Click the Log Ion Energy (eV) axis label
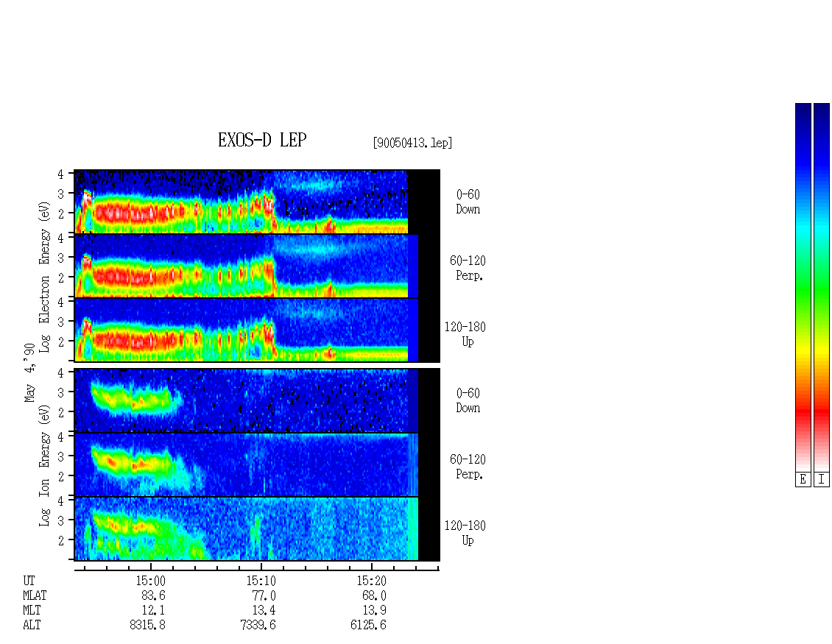 pos(44,466)
